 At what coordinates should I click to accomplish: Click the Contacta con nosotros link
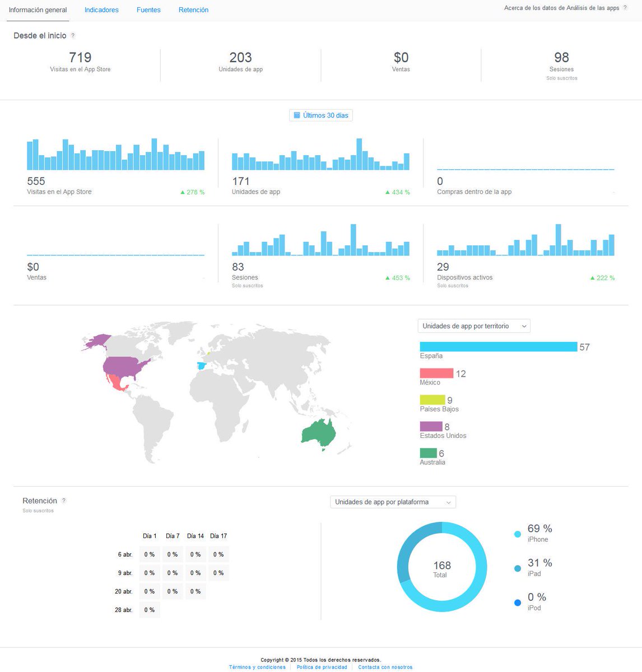click(385, 667)
